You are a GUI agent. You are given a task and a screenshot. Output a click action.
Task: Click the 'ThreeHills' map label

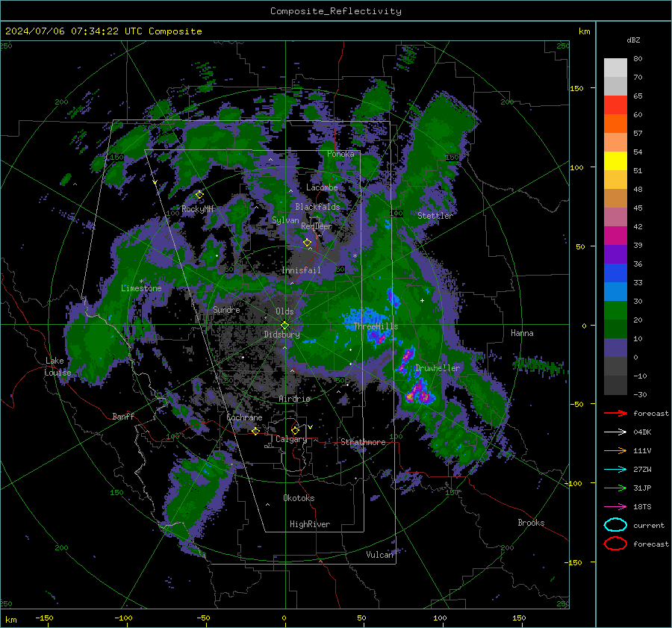(x=376, y=326)
